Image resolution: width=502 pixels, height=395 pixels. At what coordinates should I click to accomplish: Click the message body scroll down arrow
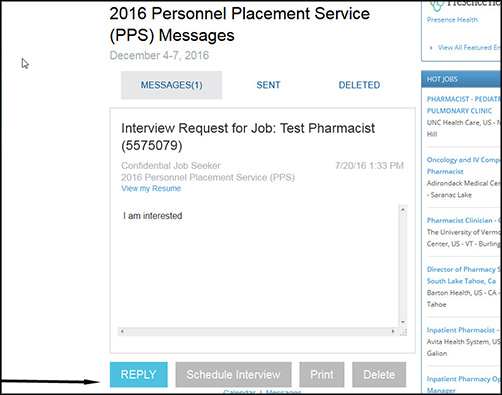coord(403,322)
